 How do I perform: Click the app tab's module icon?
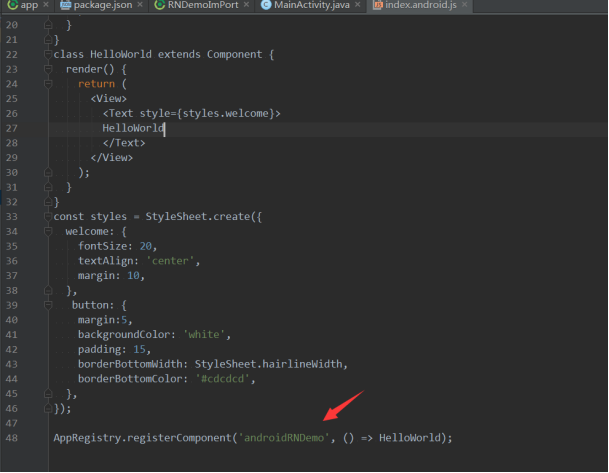click(x=12, y=5)
